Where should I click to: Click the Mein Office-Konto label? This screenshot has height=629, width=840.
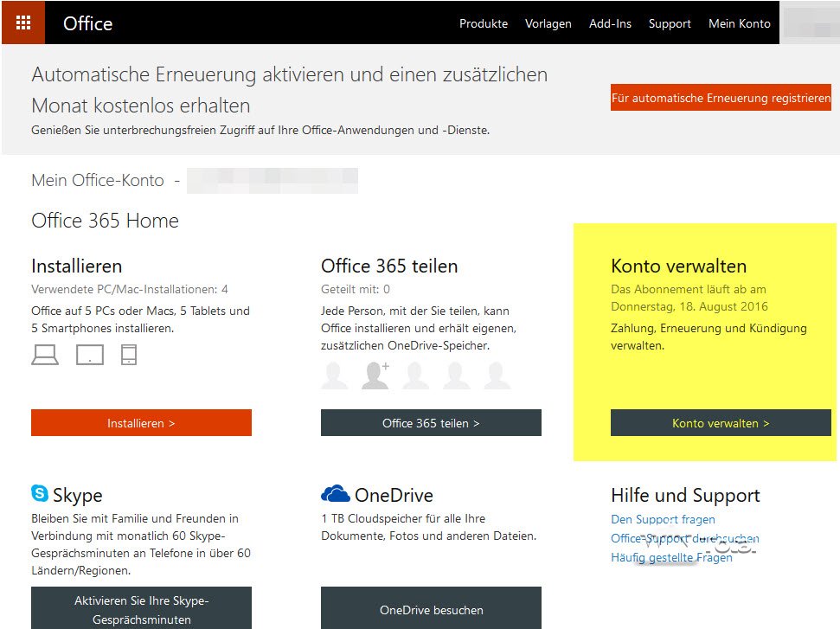point(98,180)
